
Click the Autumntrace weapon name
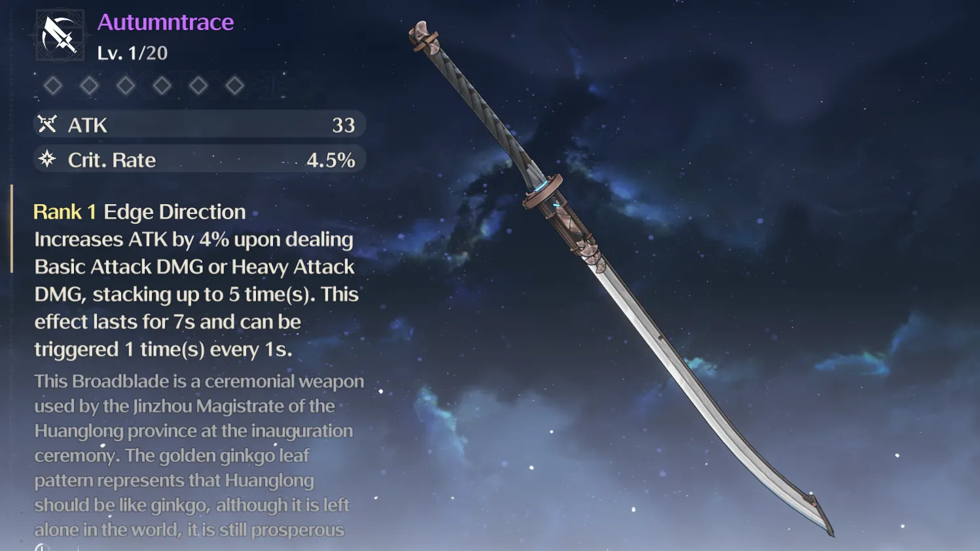(166, 22)
